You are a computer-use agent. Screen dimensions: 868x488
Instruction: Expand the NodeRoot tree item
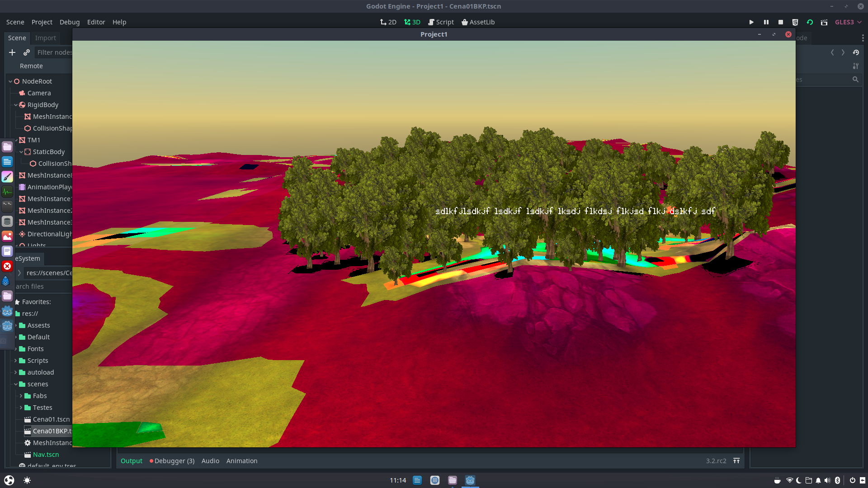(10, 81)
